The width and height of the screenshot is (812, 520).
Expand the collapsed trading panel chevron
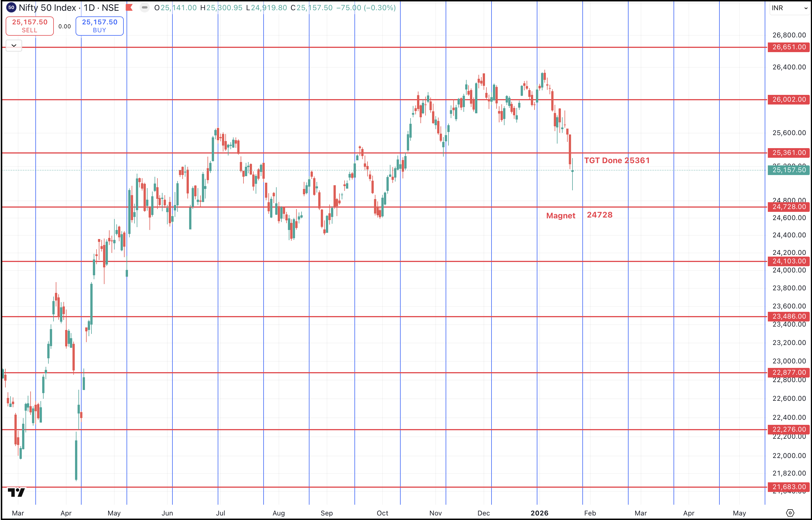[x=14, y=45]
